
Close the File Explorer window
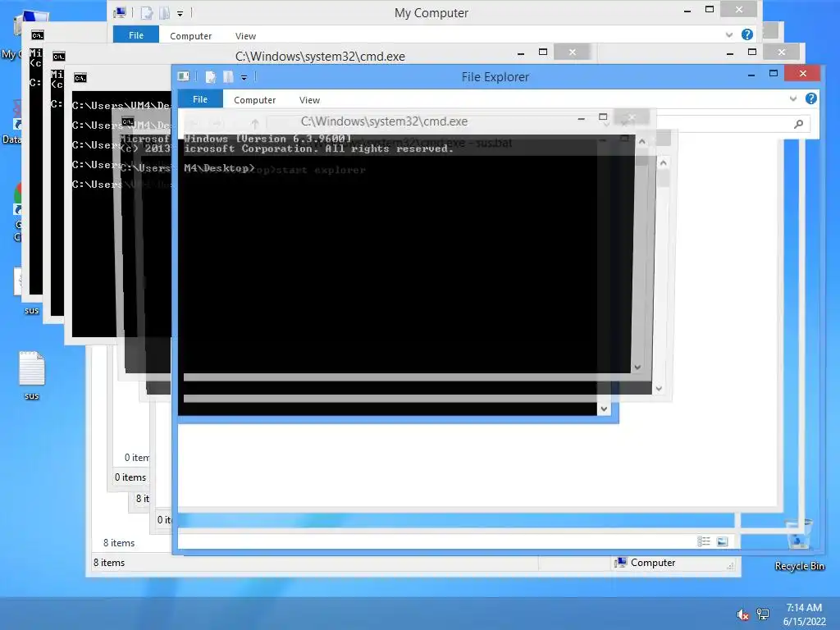tap(802, 73)
